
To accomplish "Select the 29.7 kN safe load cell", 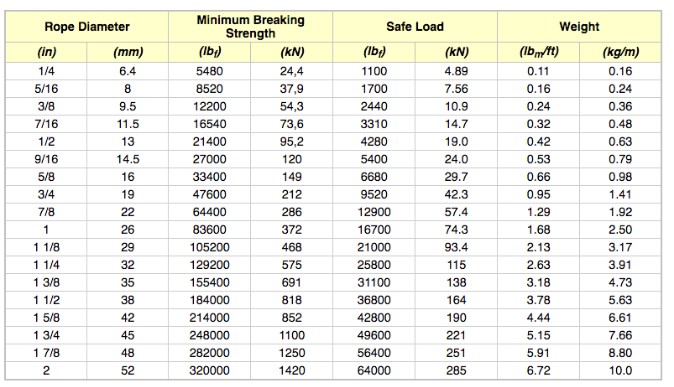I will 456,177.
